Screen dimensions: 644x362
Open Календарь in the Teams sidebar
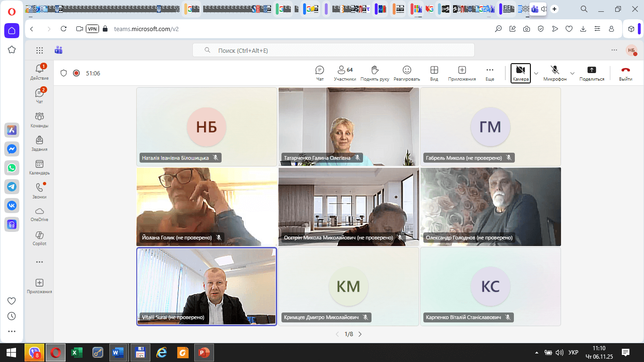pos(40,167)
